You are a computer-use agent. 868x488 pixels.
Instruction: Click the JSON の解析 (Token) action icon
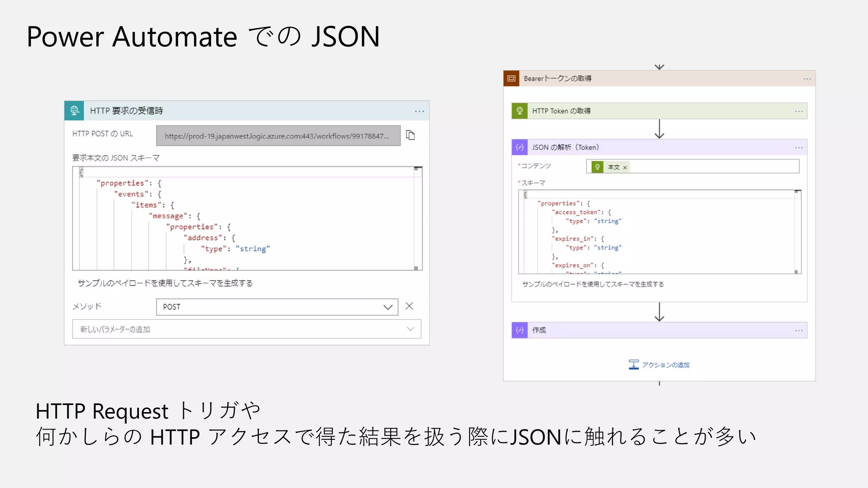point(520,147)
